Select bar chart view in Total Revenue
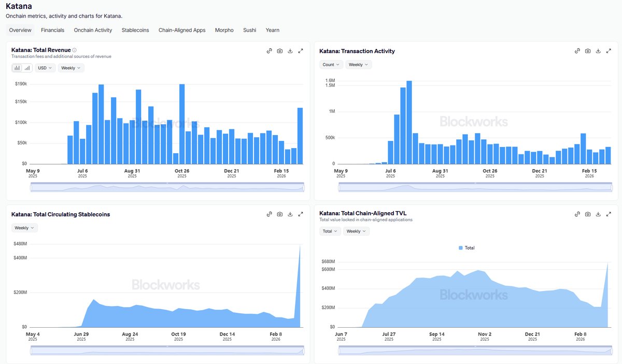622x364 pixels. tap(17, 68)
